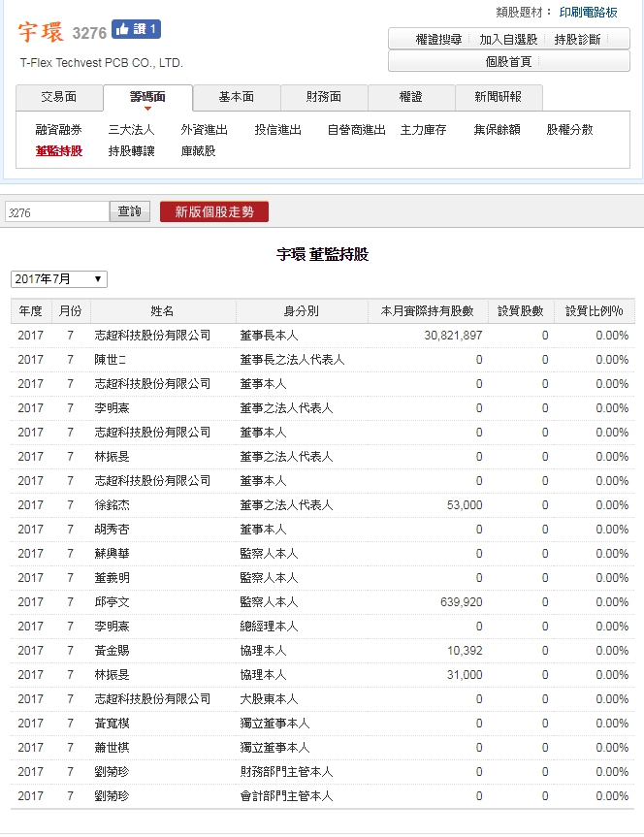The height and width of the screenshot is (837, 644).
Task: Click the 個股首頁 button
Action: click(x=509, y=61)
